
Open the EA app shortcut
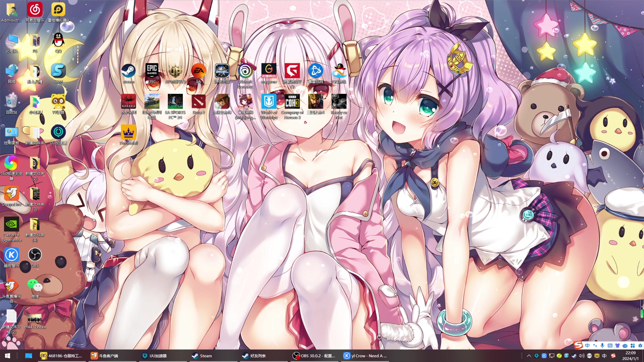[199, 71]
